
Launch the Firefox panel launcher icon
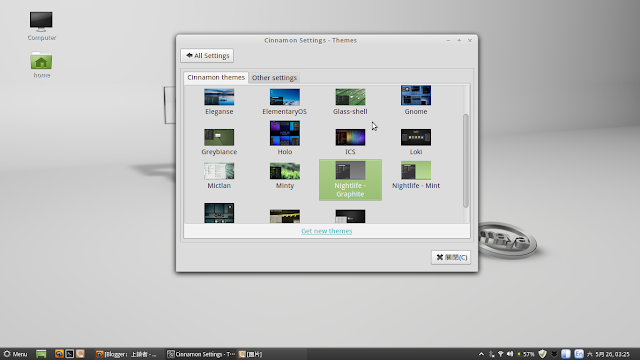[x=59, y=354]
